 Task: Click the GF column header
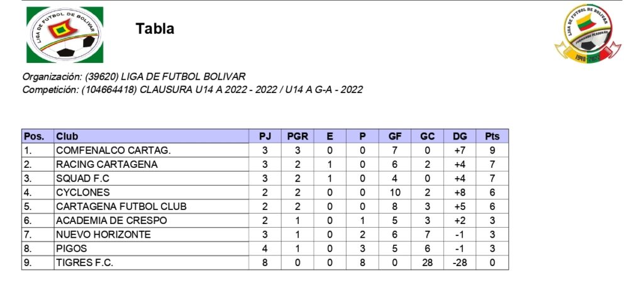click(x=395, y=136)
